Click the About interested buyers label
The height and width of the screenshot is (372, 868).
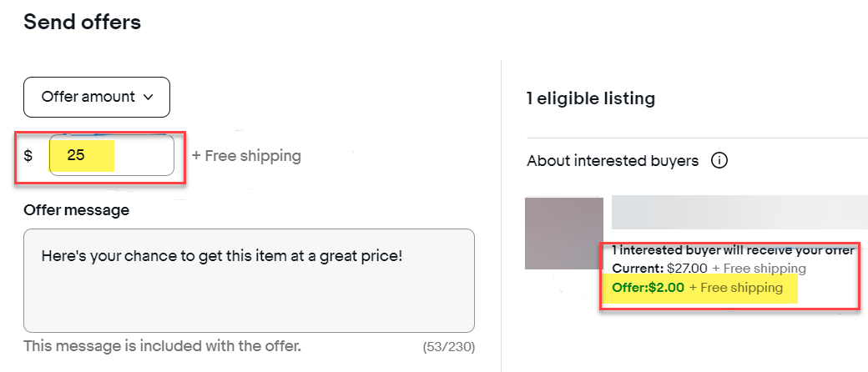coord(613,161)
